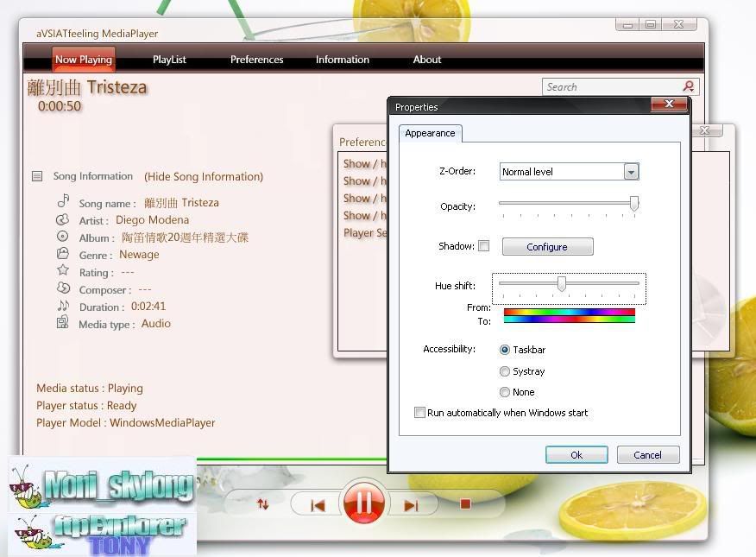Click the composer icon beside Composer
The width and height of the screenshot is (756, 557).
pyautogui.click(x=63, y=288)
